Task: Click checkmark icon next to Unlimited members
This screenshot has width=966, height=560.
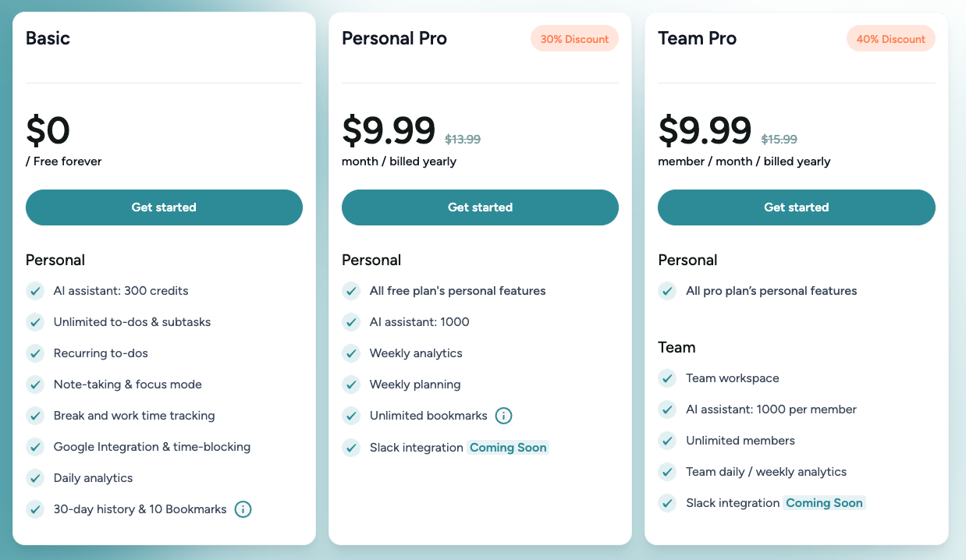Action: click(x=667, y=441)
